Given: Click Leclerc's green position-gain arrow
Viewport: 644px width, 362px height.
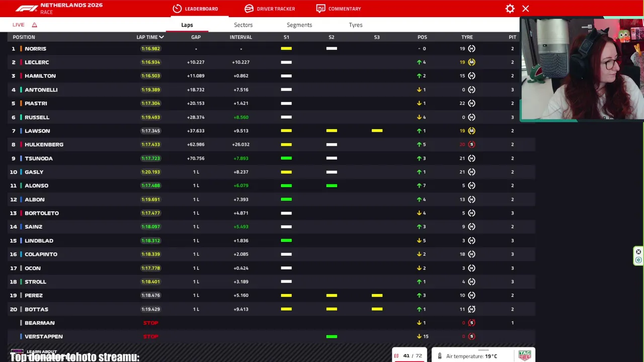Looking at the screenshot, I should pyautogui.click(x=419, y=62).
